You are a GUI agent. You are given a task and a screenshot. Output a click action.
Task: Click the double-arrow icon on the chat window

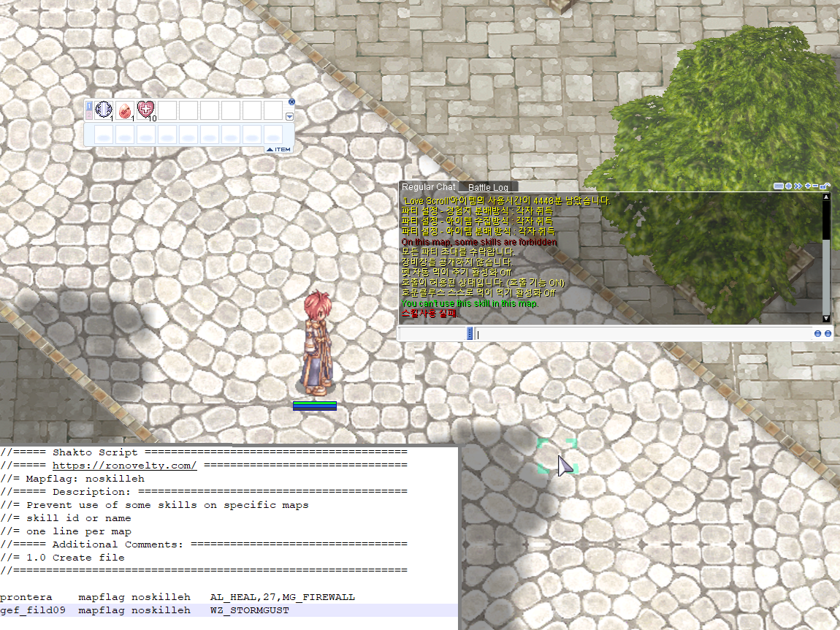click(x=798, y=186)
